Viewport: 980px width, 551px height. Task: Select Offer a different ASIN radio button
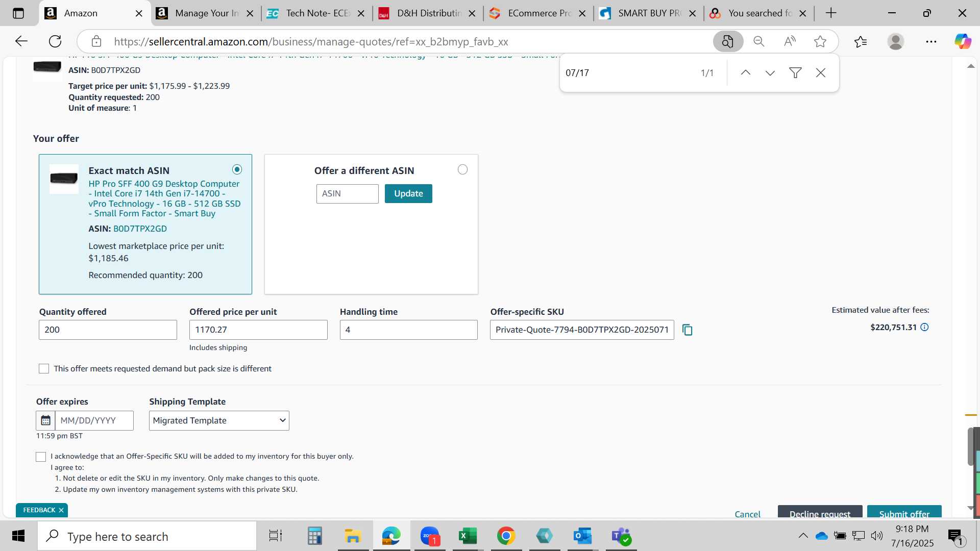pyautogui.click(x=462, y=169)
